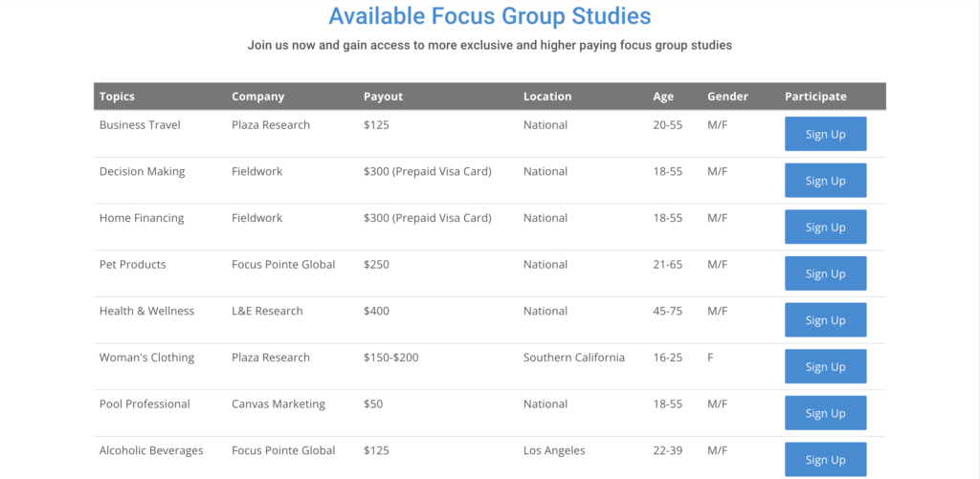Sign up for the Business Travel study
This screenshot has width=980, height=479.
click(x=826, y=134)
